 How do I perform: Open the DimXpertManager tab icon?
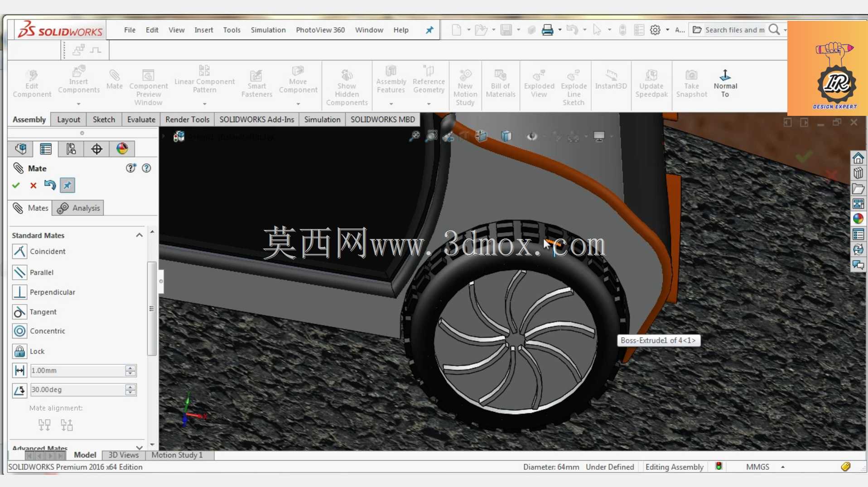point(96,148)
